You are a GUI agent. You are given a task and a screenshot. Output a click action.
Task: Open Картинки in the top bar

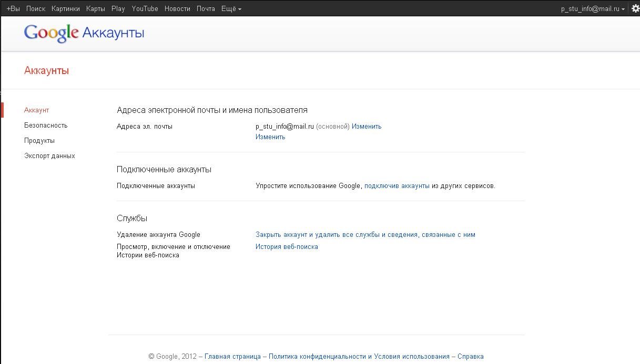(66, 8)
